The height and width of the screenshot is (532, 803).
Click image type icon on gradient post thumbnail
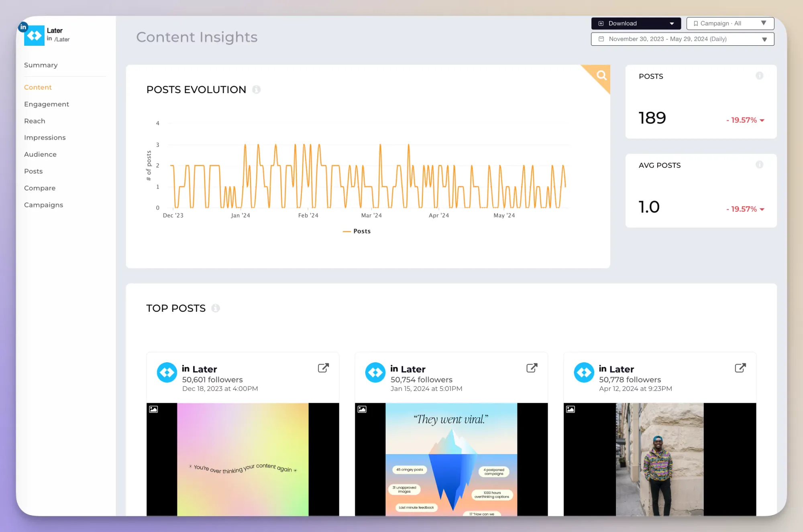(153, 409)
